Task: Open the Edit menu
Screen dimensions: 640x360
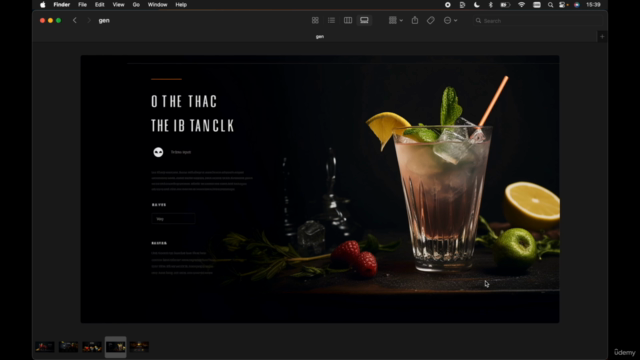Action: [100, 5]
